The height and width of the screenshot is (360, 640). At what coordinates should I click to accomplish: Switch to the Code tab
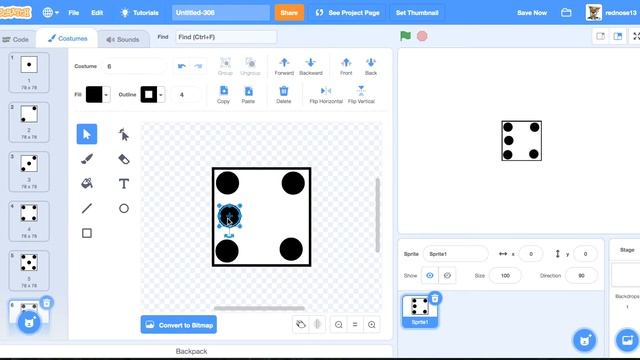pyautogui.click(x=16, y=39)
